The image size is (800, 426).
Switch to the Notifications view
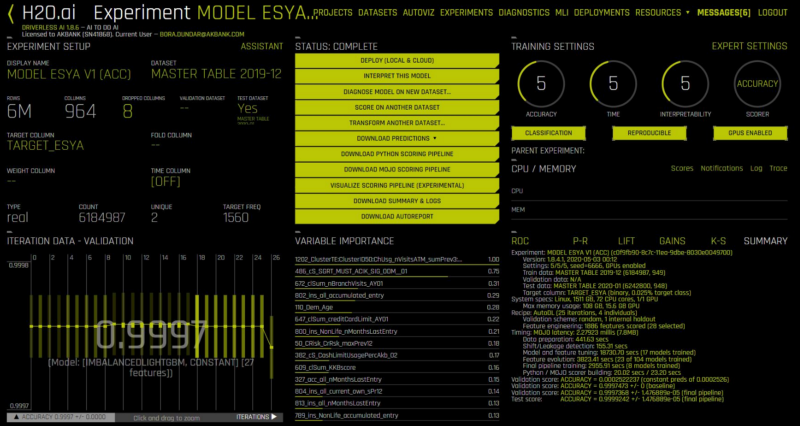point(721,168)
